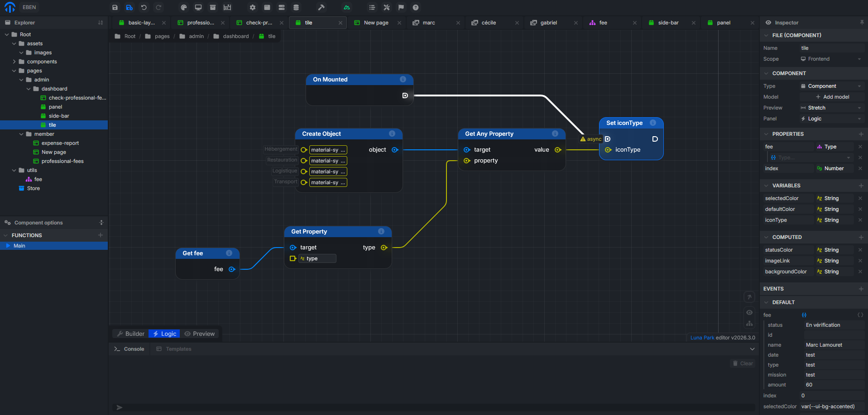The image size is (868, 415).
Task: Click Add model button
Action: [x=832, y=97]
